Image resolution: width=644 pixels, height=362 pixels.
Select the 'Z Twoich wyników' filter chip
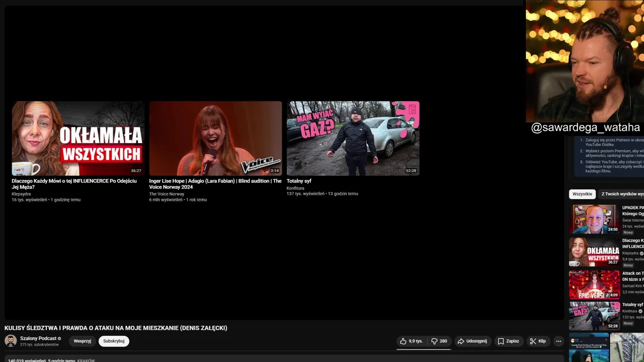(x=621, y=194)
